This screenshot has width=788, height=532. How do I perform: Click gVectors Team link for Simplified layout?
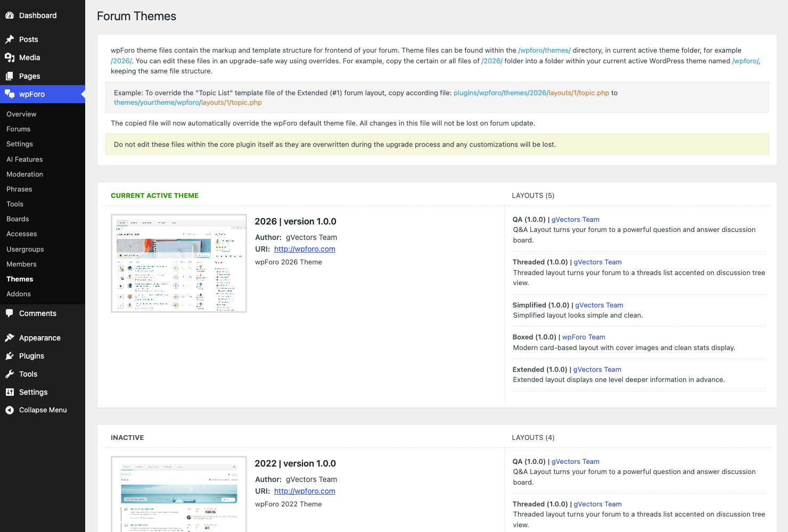599,305
